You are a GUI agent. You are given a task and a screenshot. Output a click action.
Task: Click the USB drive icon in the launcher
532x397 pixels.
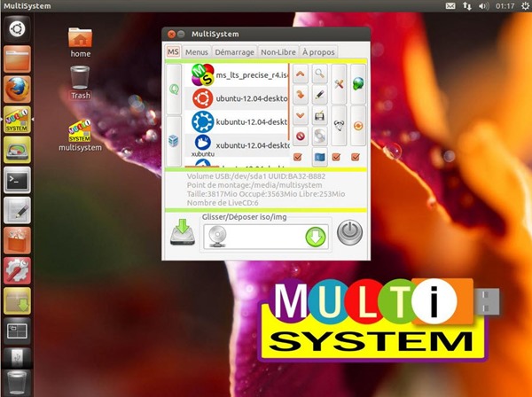(x=17, y=358)
